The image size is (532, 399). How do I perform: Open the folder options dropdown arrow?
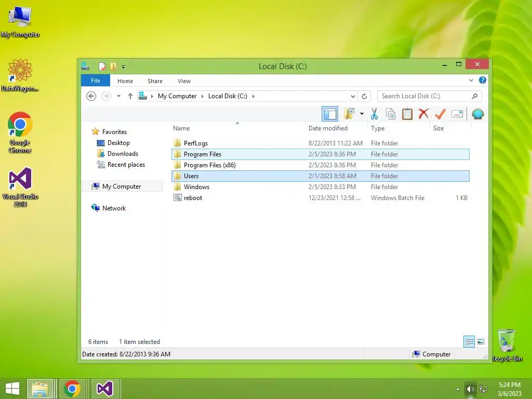tap(362, 114)
